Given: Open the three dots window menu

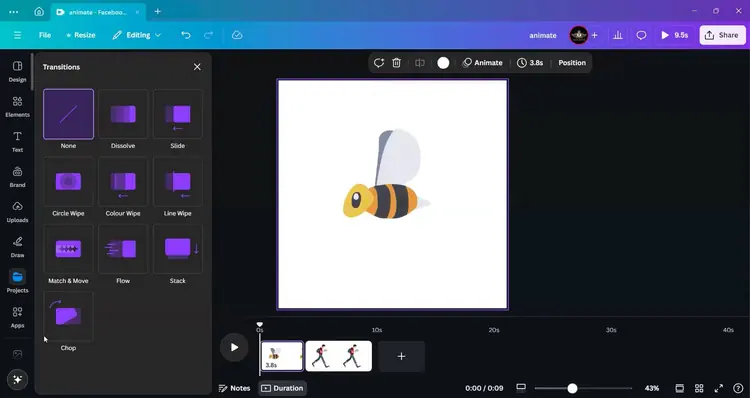Looking at the screenshot, I should click(14, 12).
